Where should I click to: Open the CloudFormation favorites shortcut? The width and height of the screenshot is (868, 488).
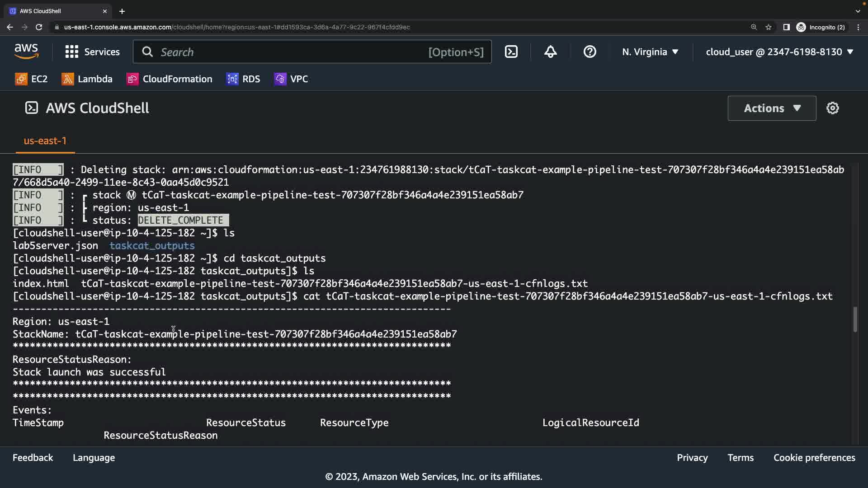[169, 79]
